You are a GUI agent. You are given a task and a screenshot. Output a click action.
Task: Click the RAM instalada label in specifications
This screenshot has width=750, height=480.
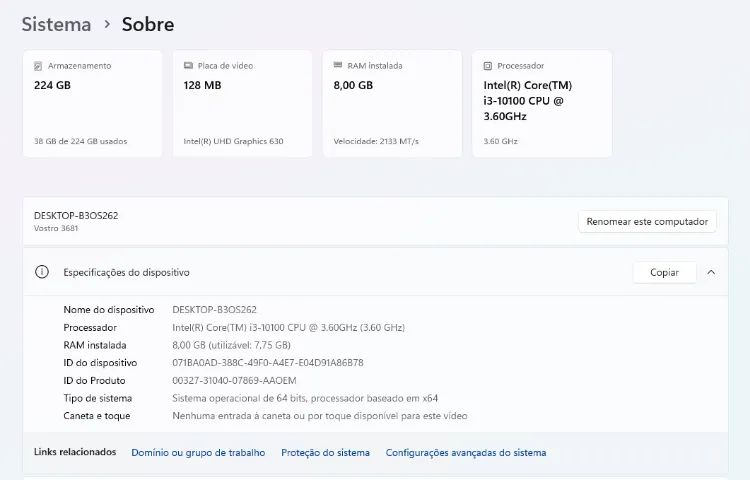coord(95,345)
